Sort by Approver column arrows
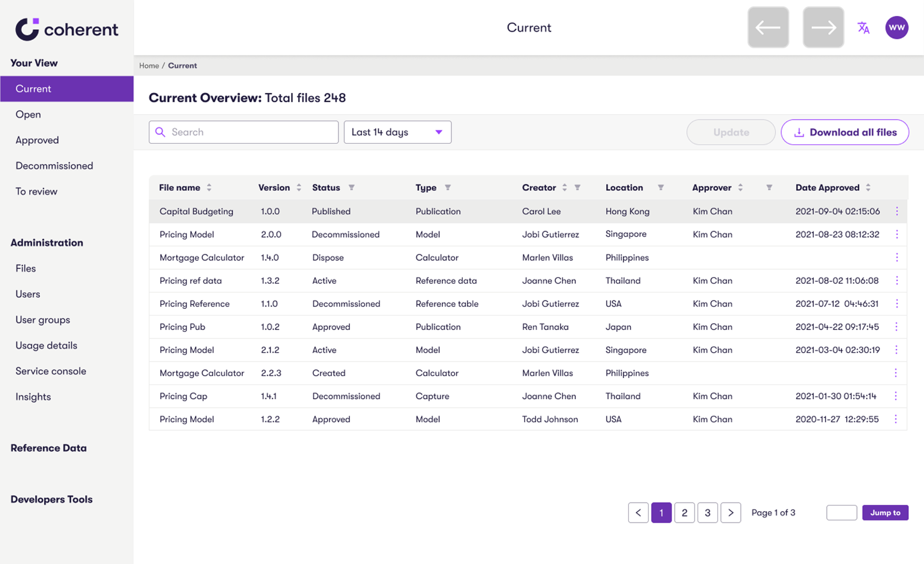The width and height of the screenshot is (924, 564). [x=740, y=188]
